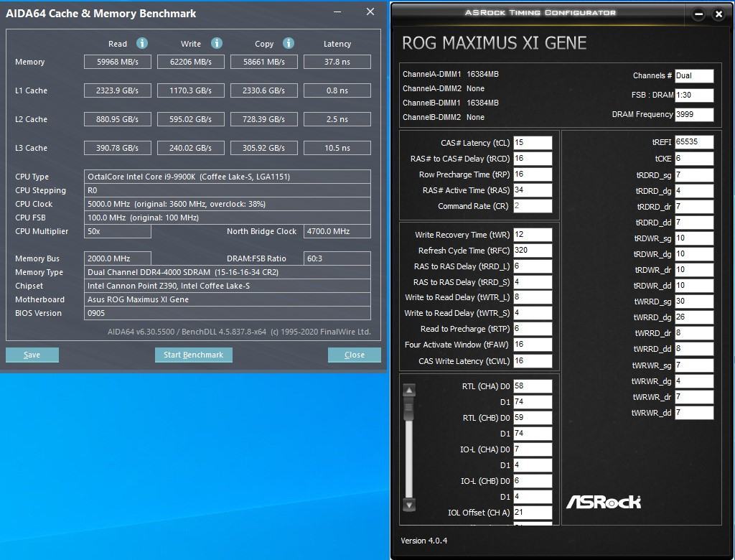
Task: Click CAS Write Latency (tCWL) field
Action: point(533,361)
